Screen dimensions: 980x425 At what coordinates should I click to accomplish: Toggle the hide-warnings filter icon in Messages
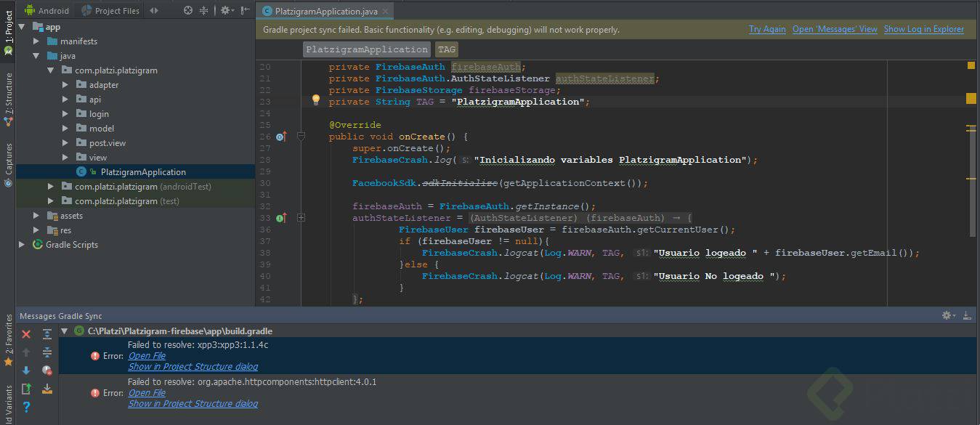tap(47, 371)
